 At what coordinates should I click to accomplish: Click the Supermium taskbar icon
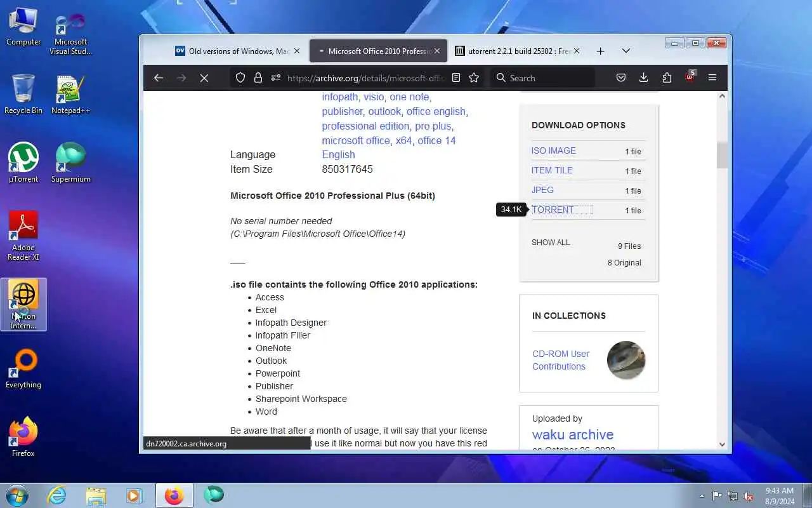coord(214,495)
